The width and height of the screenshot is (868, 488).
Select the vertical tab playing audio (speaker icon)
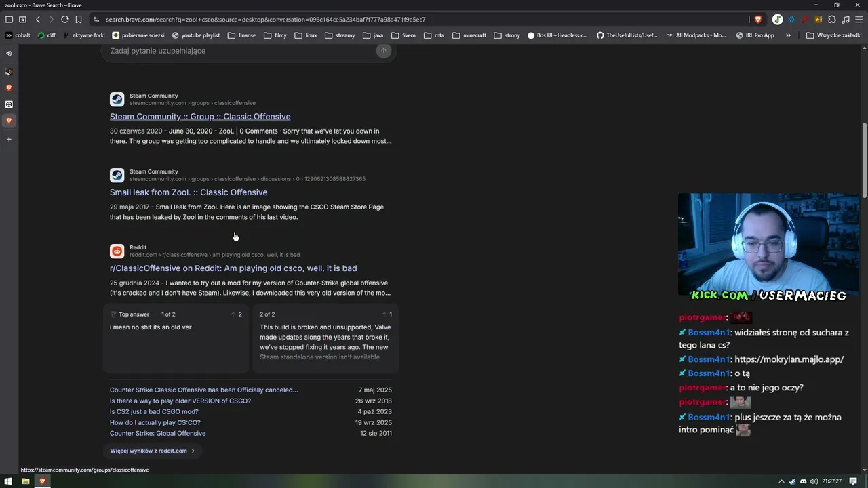click(x=9, y=53)
